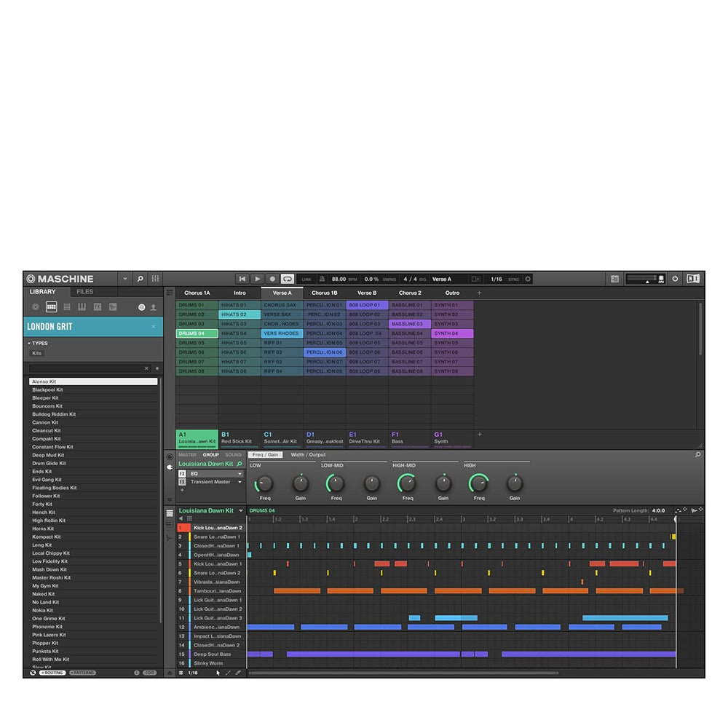Viewport: 728px width, 728px height.
Task: Open the settings gear beside SYNC
Action: 528,279
